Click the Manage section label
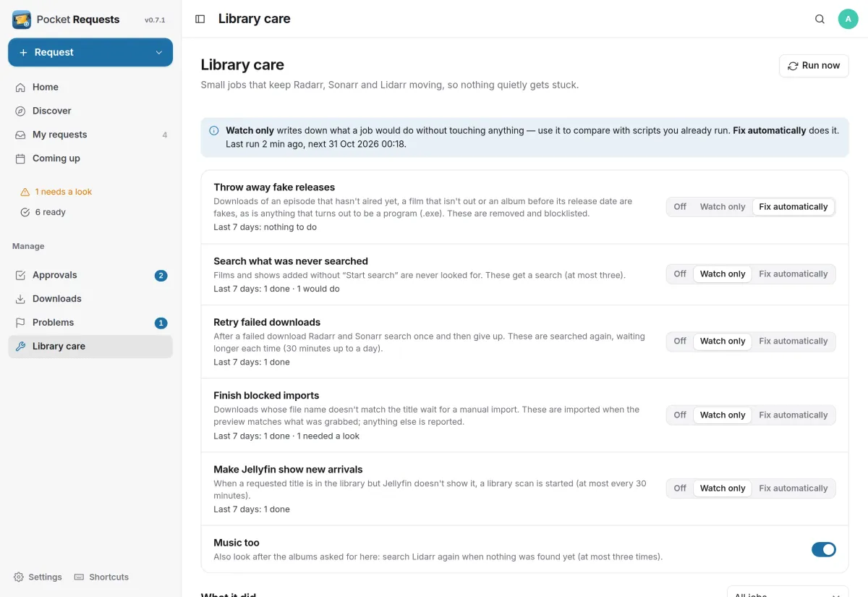Screen dimensions: 868x597 [x=28, y=247]
